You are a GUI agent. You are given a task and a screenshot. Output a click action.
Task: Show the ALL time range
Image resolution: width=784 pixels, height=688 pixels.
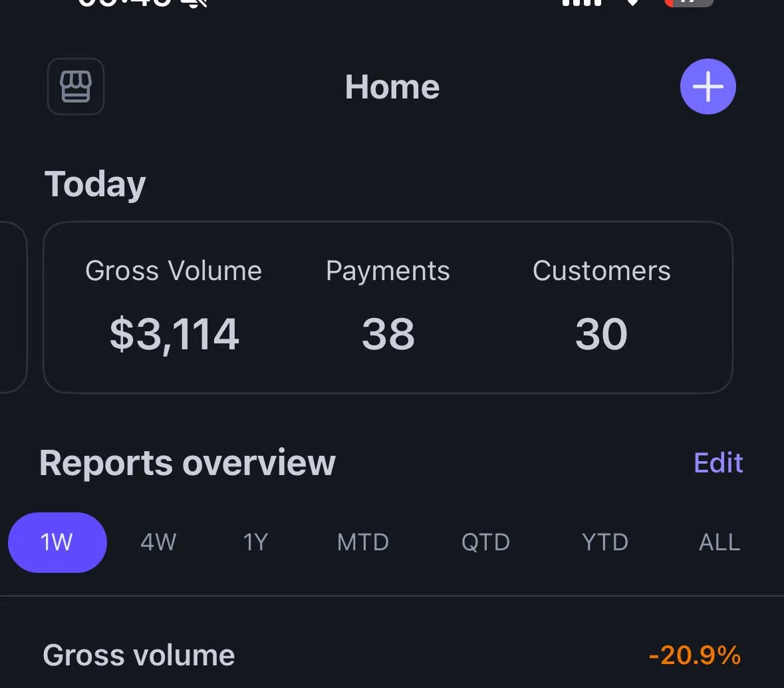tap(719, 542)
